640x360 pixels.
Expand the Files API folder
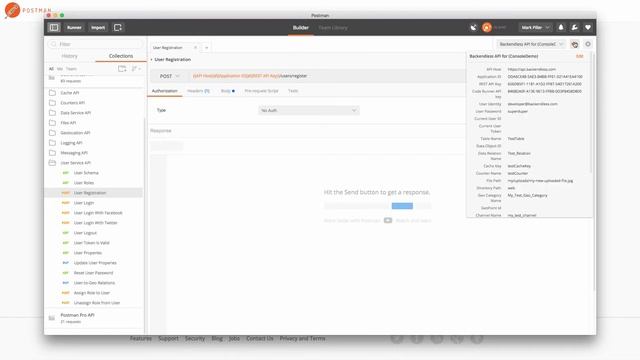(x=68, y=123)
